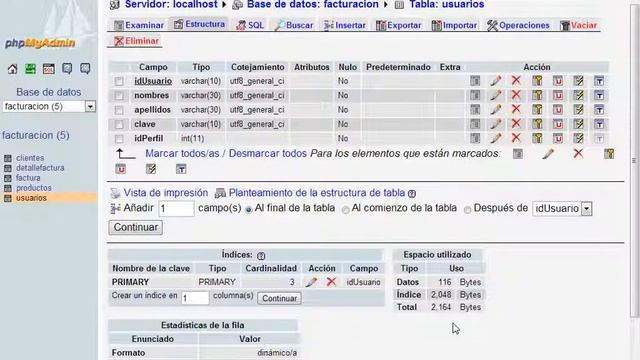Switch to the Estructura tab
The image size is (640, 360).
[x=199, y=24]
